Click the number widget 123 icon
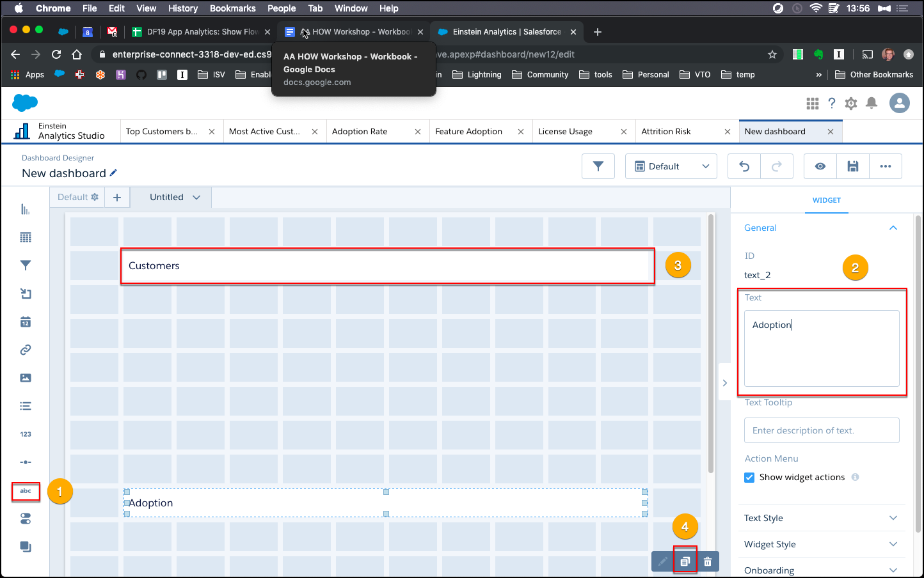 coord(26,434)
